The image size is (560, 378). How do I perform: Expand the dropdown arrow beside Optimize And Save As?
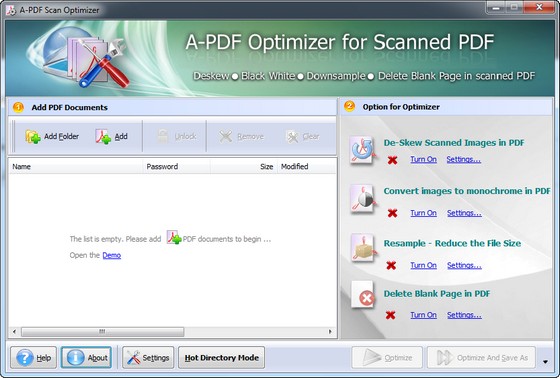pos(545,362)
